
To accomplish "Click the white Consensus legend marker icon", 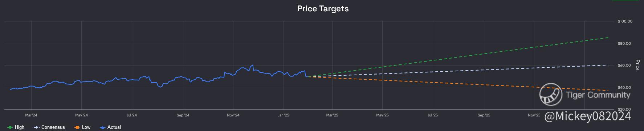I will (36, 127).
